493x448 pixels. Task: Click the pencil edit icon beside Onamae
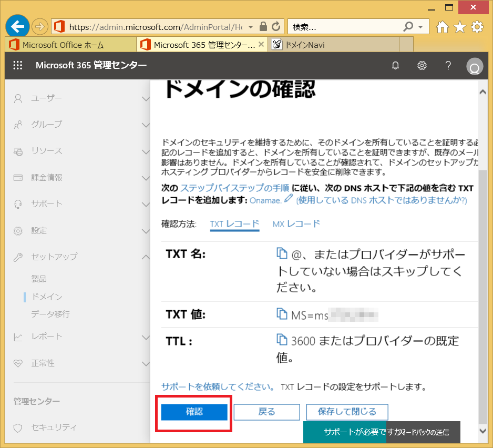point(289,199)
